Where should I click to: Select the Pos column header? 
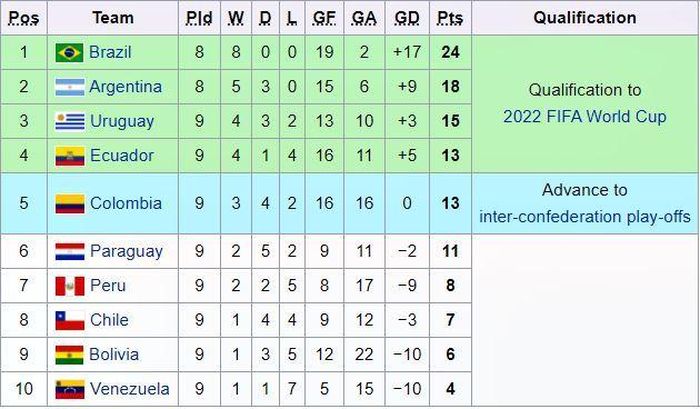24,18
